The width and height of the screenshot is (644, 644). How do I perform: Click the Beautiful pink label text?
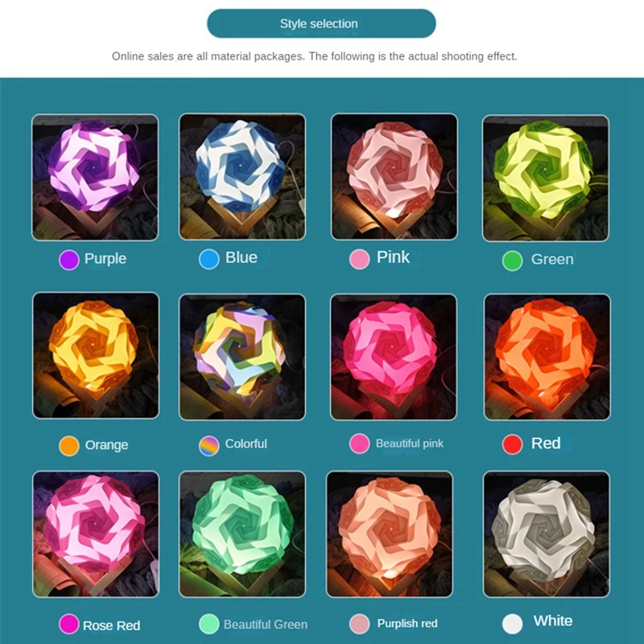click(410, 444)
